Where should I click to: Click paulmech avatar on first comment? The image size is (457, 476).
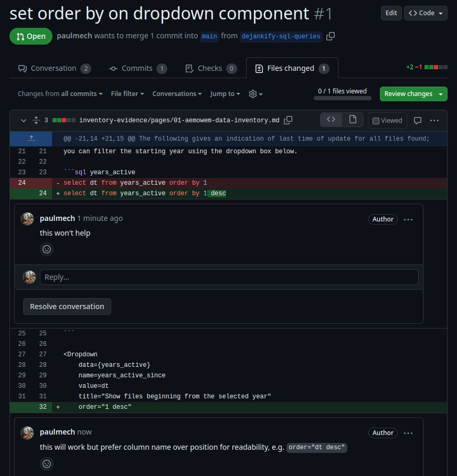pos(27,219)
